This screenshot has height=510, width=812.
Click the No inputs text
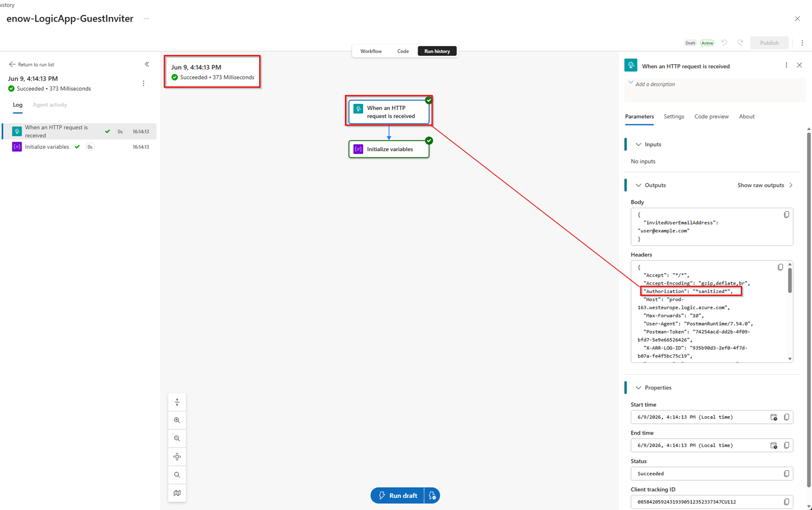coord(643,162)
